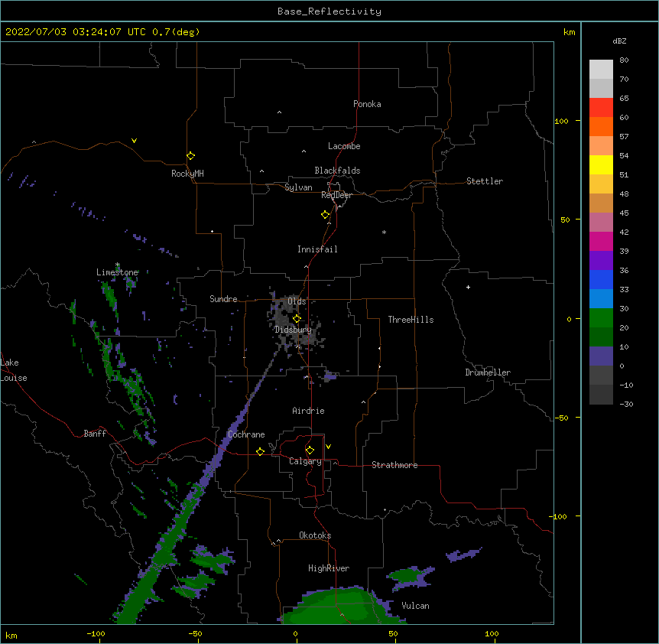Screen dimensions: 659x644
Task: Click the 80 value on dBZ legend
Action: click(624, 60)
